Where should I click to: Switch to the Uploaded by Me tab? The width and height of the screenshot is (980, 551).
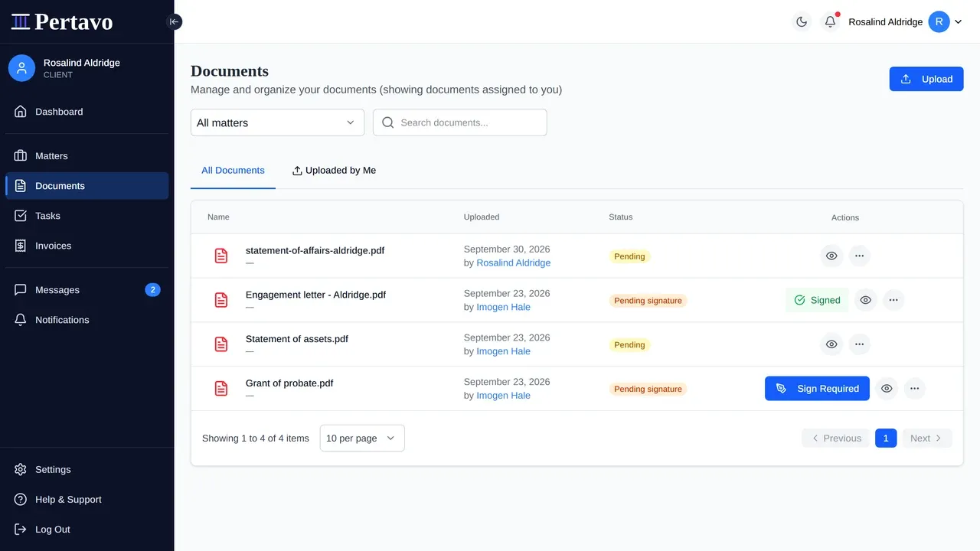(334, 171)
